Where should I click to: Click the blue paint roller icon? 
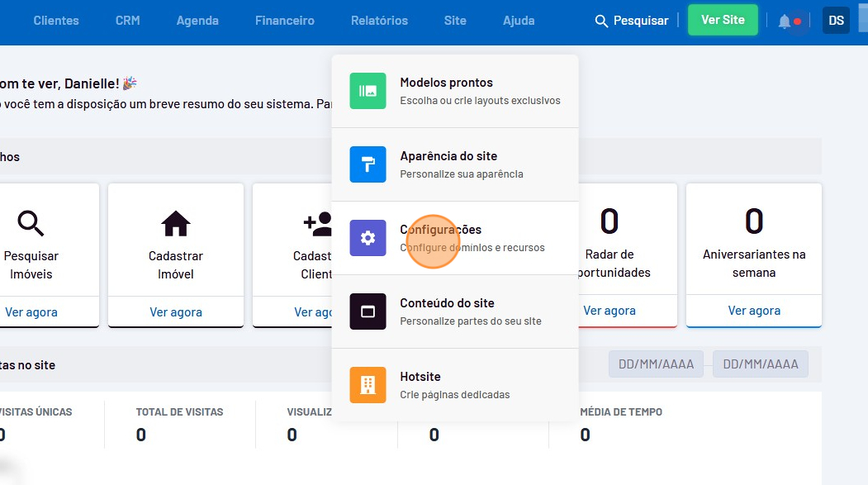point(368,164)
